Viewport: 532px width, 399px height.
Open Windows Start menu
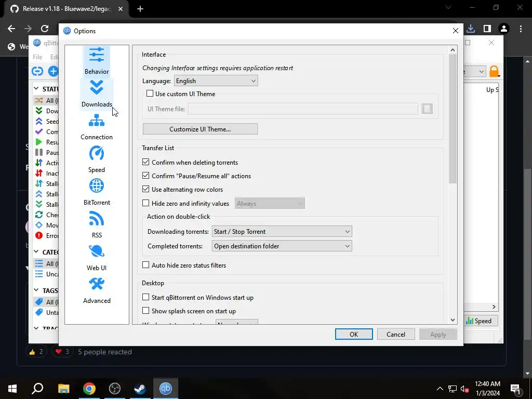12,389
